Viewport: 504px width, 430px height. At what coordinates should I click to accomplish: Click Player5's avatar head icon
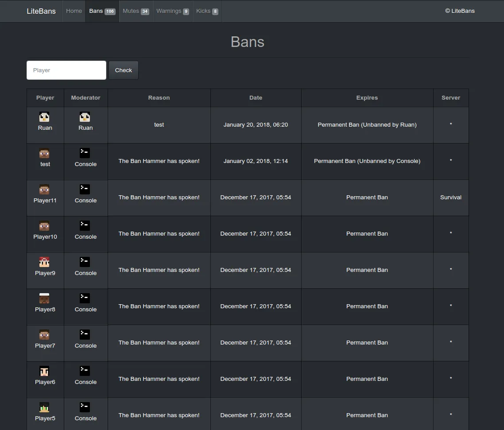(44, 407)
